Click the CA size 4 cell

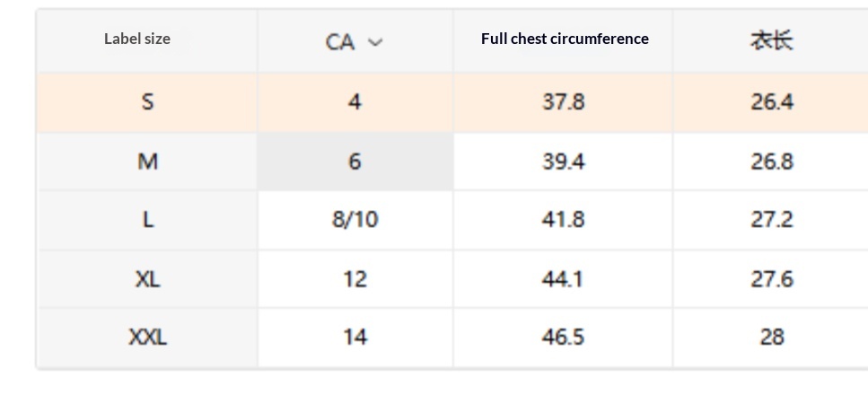click(x=355, y=102)
